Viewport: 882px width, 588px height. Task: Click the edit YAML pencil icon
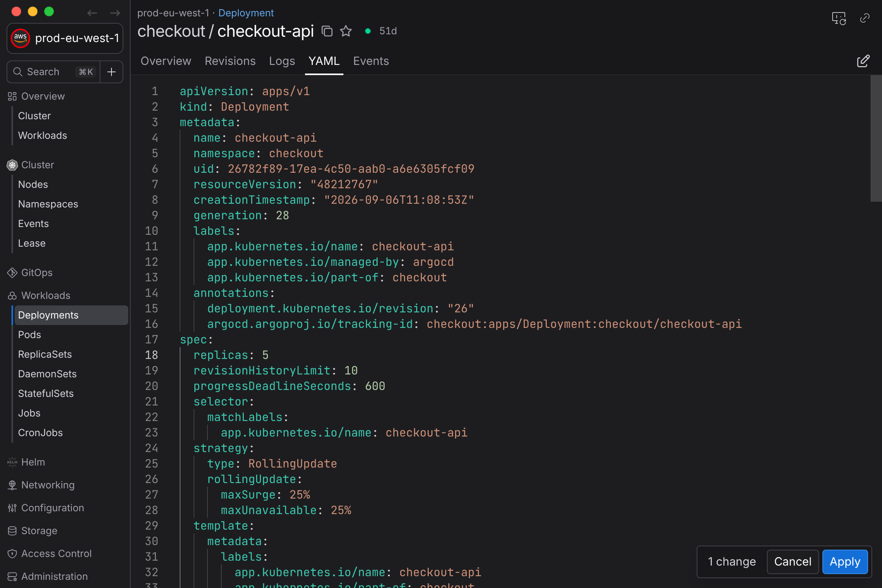[x=863, y=61]
